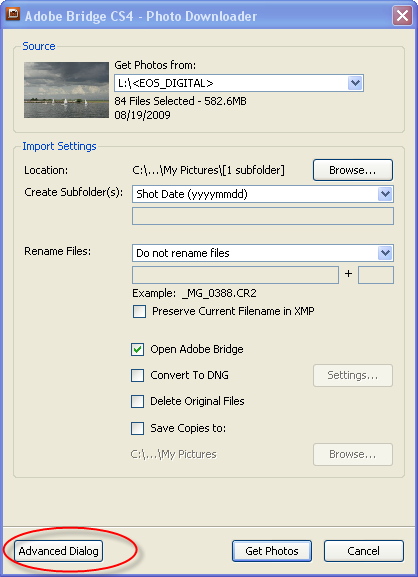The image size is (418, 577).
Task: Close the Photo Downloader dialog
Action: [402, 16]
